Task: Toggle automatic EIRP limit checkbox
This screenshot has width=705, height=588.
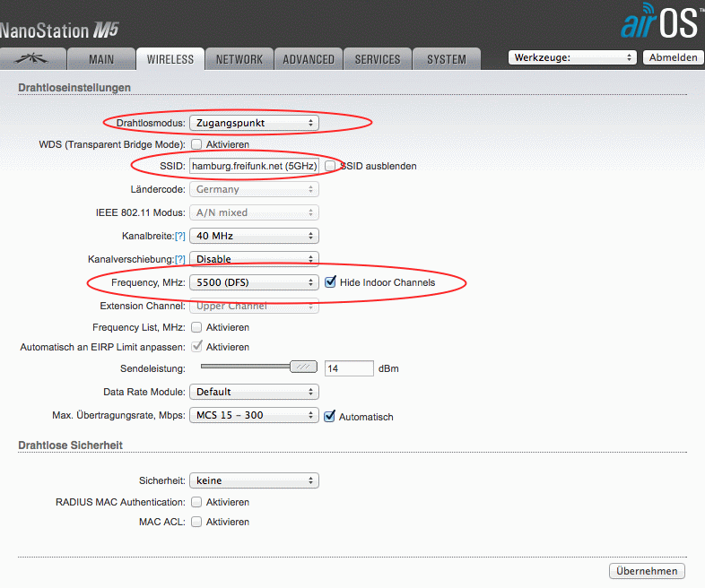Action: point(196,346)
